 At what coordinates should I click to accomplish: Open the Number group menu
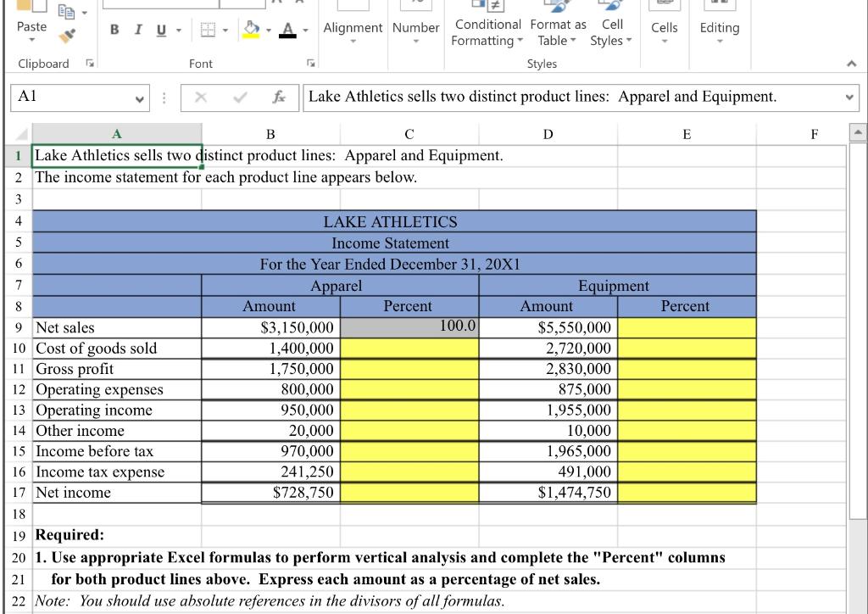[415, 31]
